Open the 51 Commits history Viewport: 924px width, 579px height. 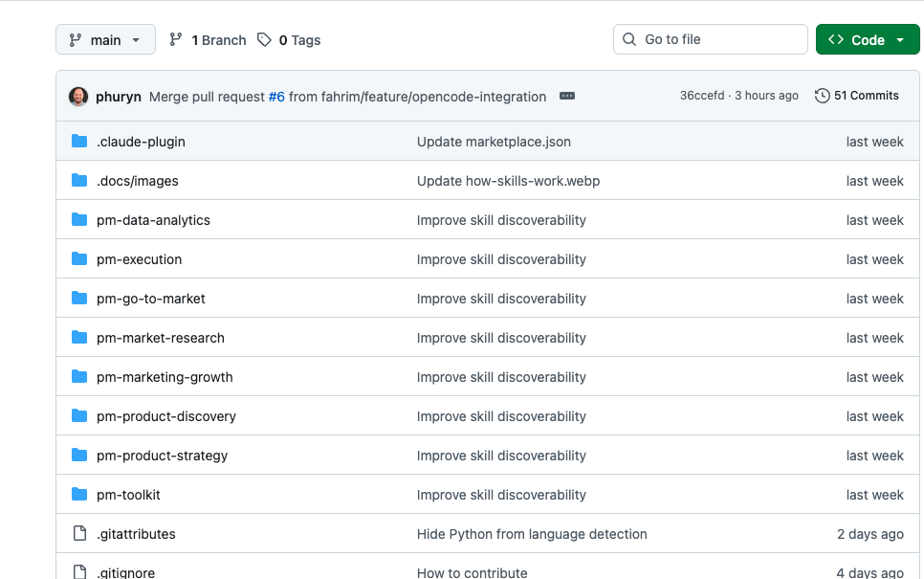point(857,96)
